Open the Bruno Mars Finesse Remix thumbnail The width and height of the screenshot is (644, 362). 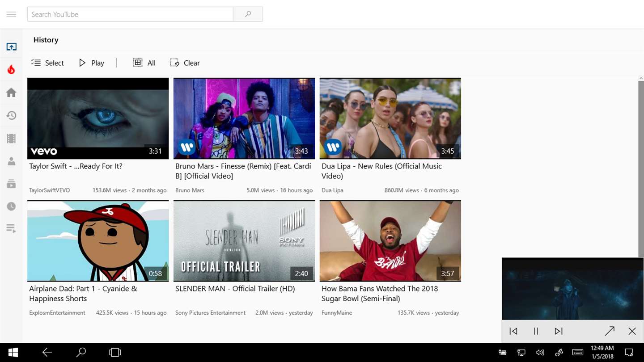point(244,118)
